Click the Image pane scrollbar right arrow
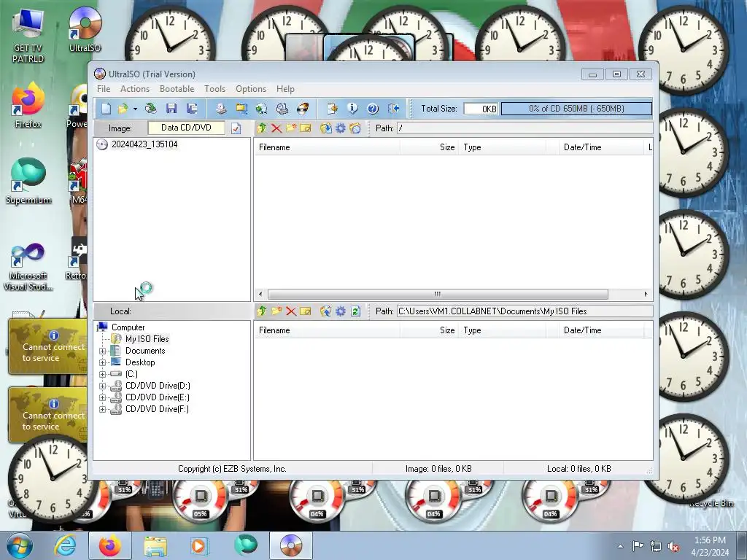The image size is (747, 560). pos(646,294)
